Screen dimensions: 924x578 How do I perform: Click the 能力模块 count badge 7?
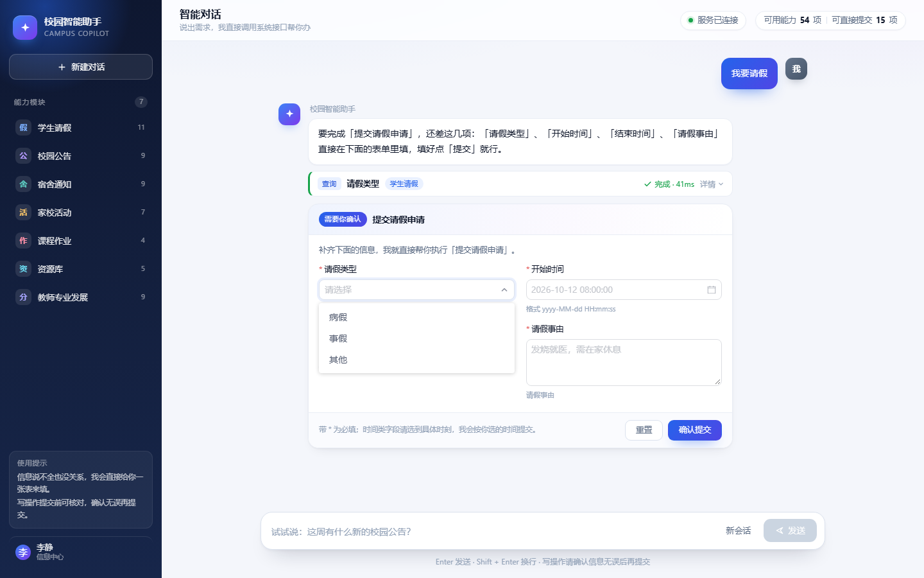141,102
